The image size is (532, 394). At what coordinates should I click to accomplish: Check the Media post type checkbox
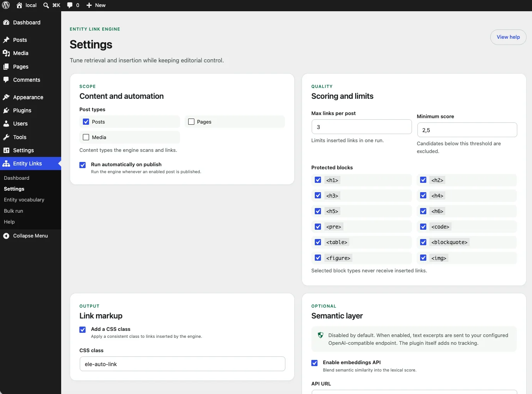point(86,137)
